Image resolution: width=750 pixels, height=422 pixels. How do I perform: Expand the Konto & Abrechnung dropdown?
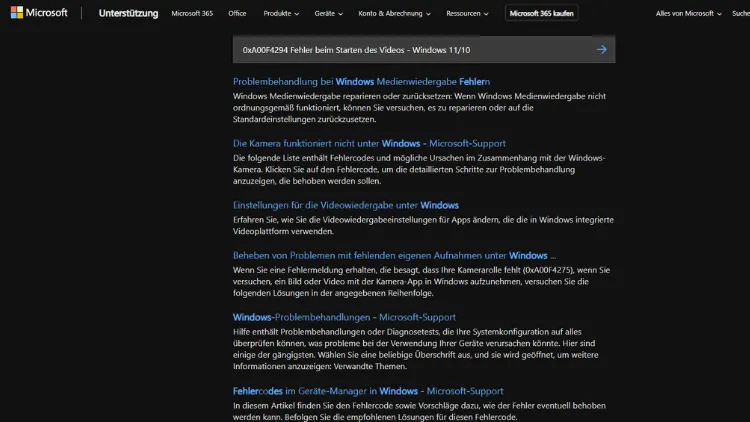coord(395,13)
